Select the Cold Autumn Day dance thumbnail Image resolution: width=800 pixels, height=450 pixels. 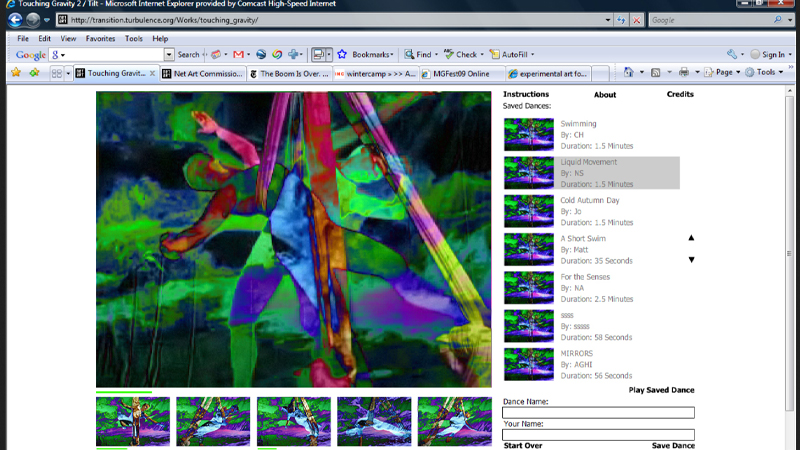529,211
